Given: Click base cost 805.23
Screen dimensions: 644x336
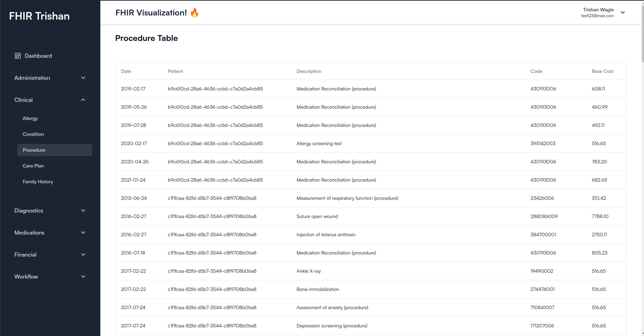Looking at the screenshot, I should (x=600, y=253).
